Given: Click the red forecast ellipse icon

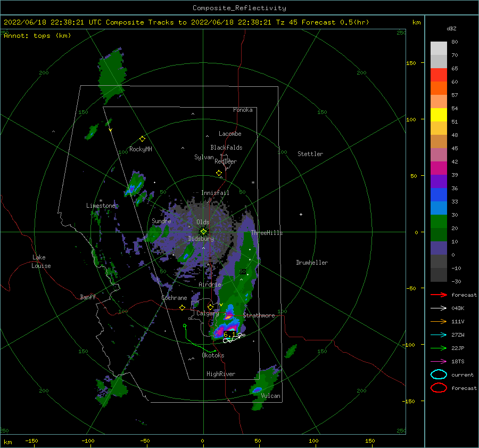Looking at the screenshot, I should tap(439, 388).
